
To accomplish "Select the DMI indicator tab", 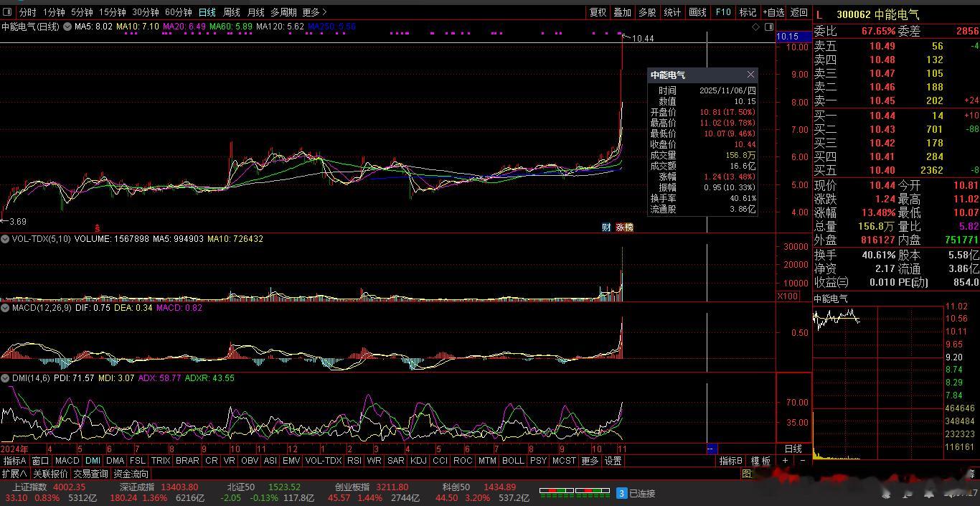I will [x=93, y=461].
